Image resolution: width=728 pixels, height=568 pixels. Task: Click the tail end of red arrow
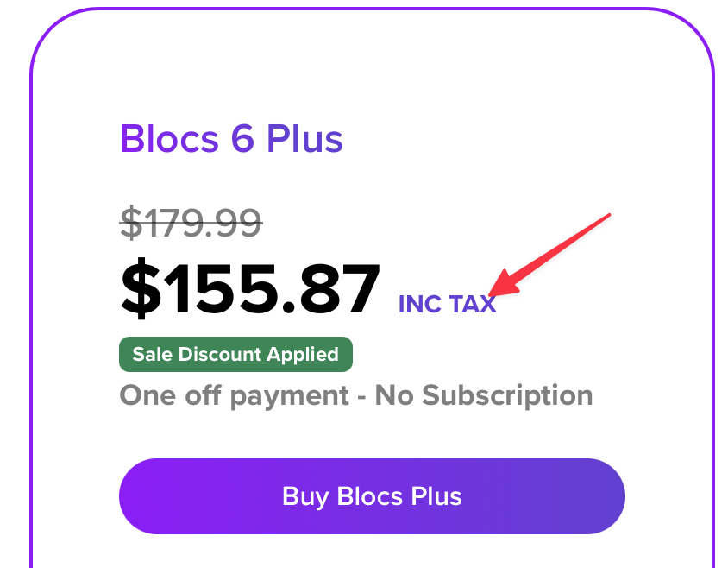click(607, 216)
